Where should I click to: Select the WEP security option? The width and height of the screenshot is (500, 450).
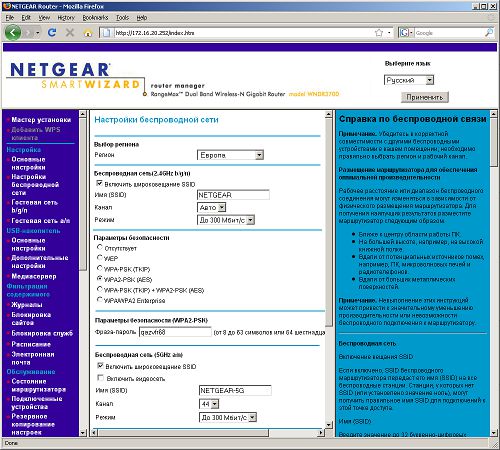[x=100, y=258]
